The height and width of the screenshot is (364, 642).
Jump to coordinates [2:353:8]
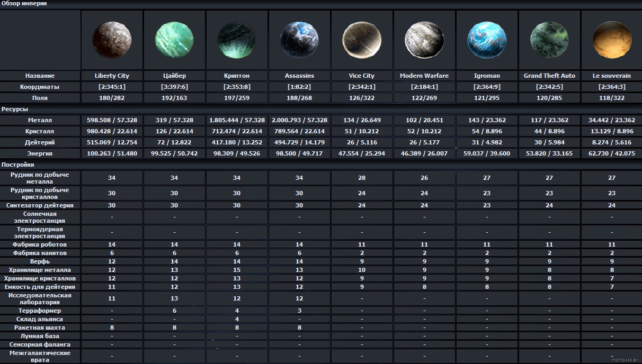pos(237,87)
